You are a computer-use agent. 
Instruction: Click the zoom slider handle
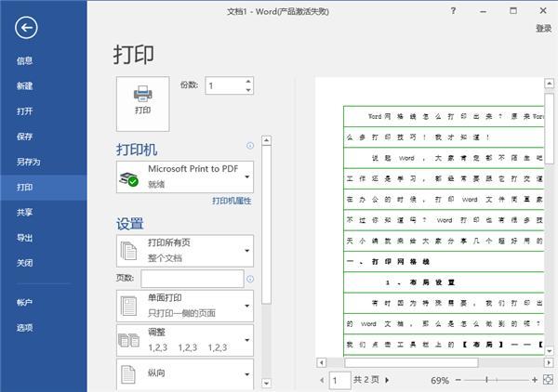(486, 380)
